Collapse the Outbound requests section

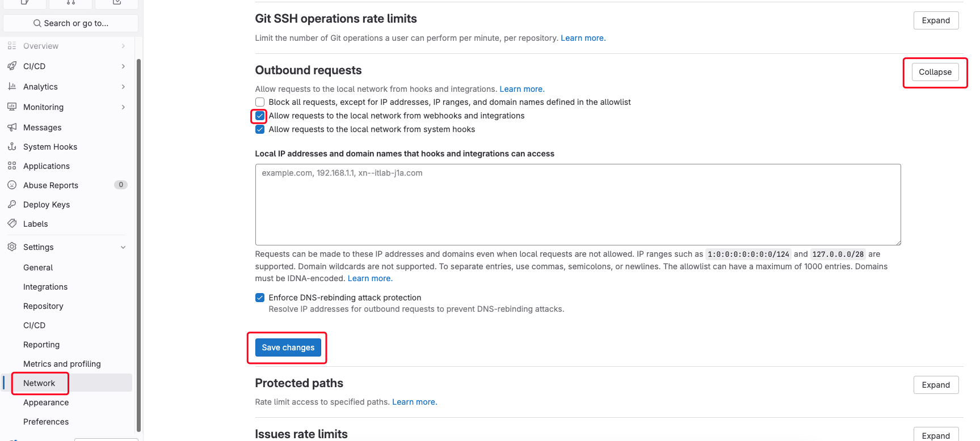point(935,72)
